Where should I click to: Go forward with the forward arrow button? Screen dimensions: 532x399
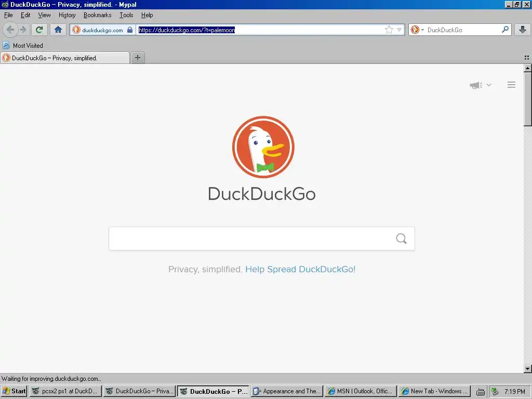pyautogui.click(x=23, y=30)
